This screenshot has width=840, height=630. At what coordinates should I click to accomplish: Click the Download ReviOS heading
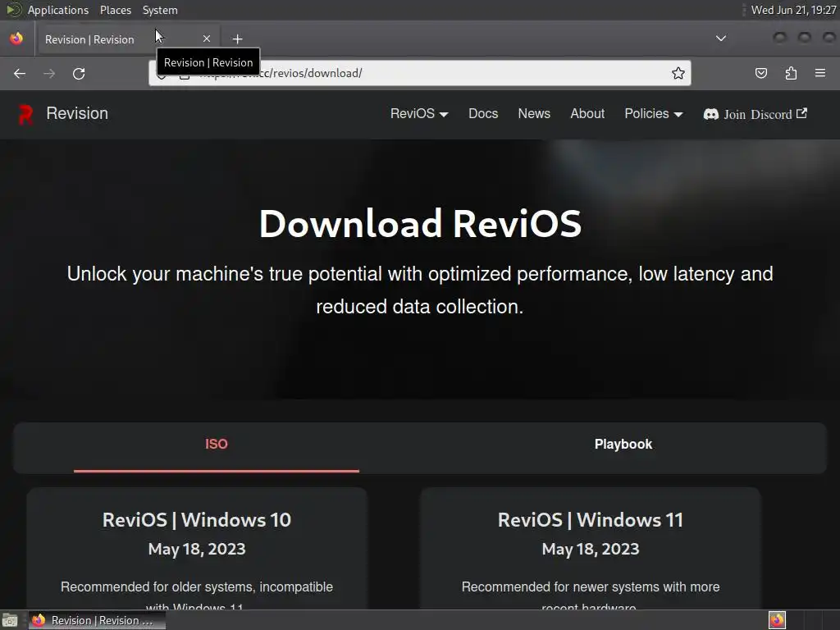(x=420, y=223)
